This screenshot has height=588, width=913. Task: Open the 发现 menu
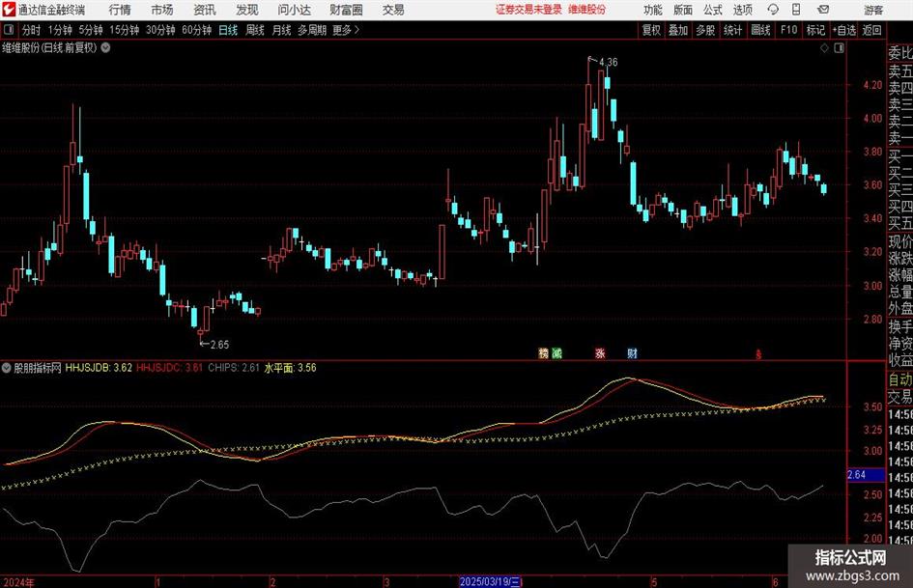(x=247, y=10)
